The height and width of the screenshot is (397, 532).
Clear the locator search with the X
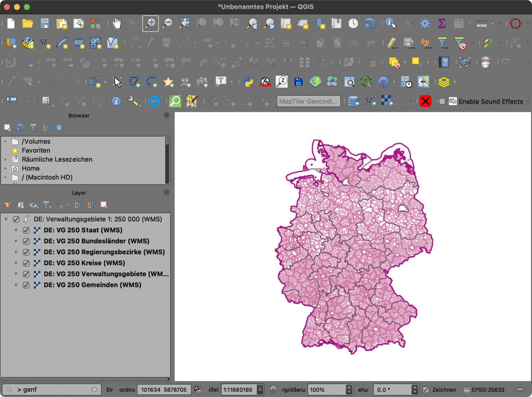tap(94, 390)
